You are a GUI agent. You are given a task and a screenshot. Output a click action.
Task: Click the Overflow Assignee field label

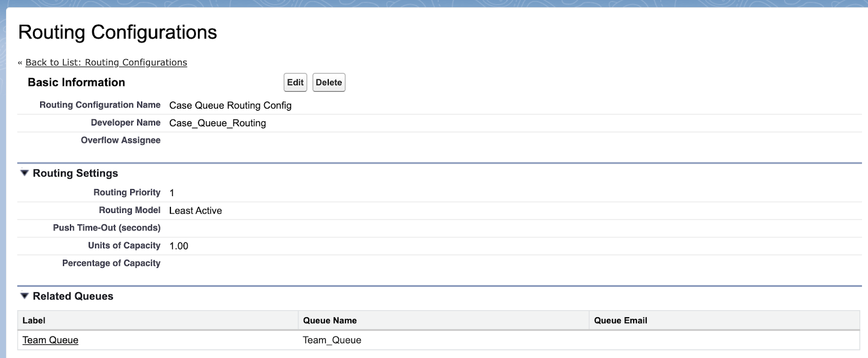pos(120,140)
